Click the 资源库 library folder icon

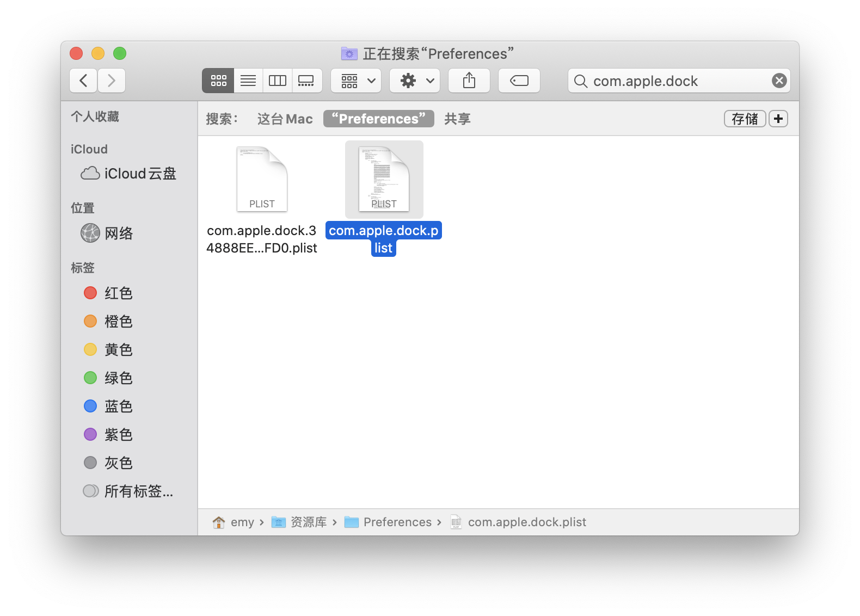(x=279, y=522)
